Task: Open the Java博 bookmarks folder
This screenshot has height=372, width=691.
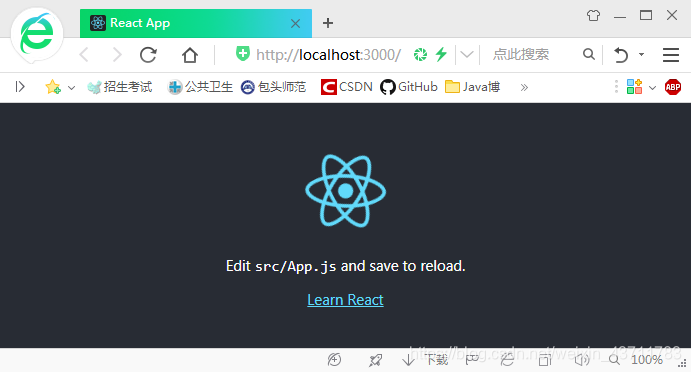Action: click(472, 87)
